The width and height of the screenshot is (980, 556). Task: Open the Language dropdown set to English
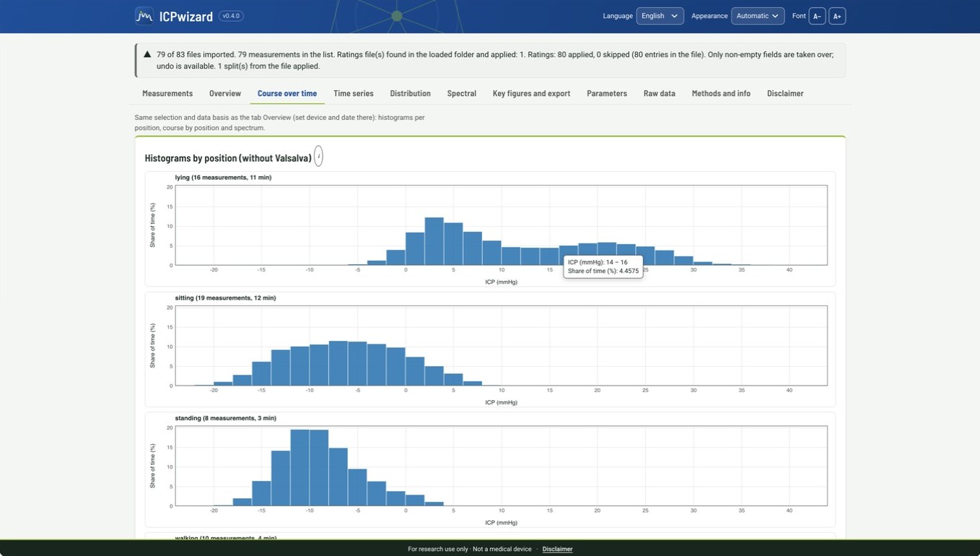point(660,16)
